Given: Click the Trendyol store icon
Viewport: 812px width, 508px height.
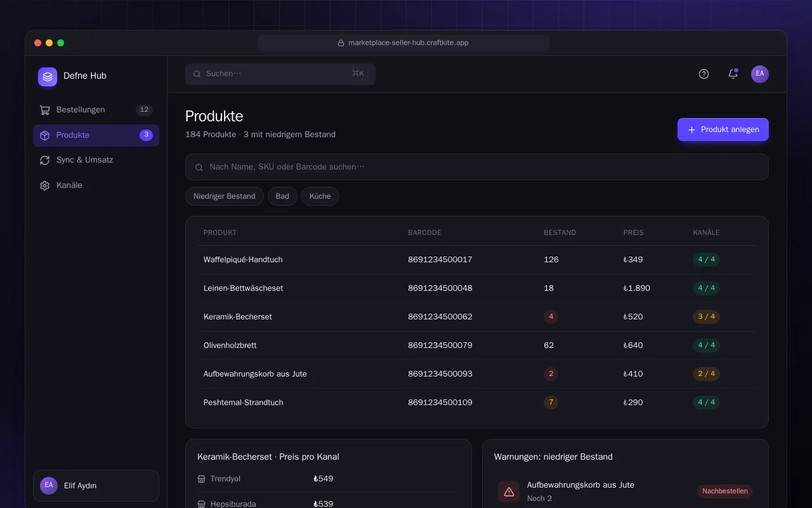Looking at the screenshot, I should pos(202,479).
